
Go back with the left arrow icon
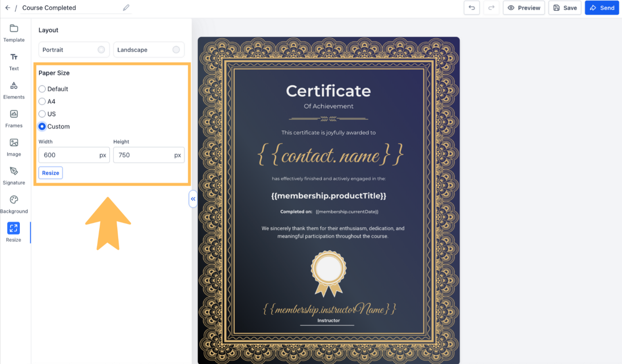click(8, 8)
